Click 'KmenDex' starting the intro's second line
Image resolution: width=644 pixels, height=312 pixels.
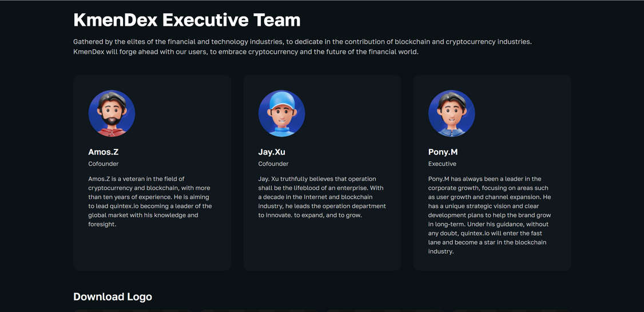(89, 52)
